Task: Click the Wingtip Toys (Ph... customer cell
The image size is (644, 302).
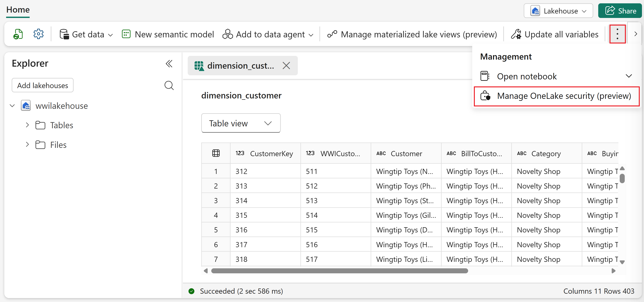Action: pos(406,186)
